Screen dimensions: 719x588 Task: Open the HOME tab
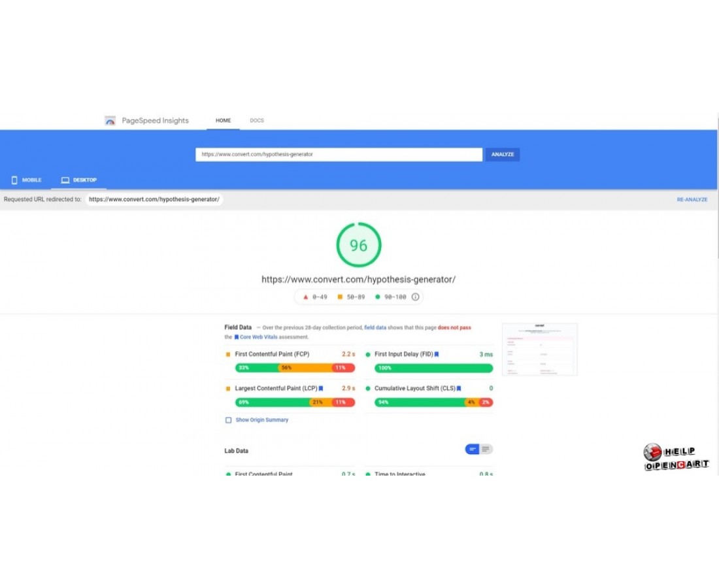coord(223,121)
